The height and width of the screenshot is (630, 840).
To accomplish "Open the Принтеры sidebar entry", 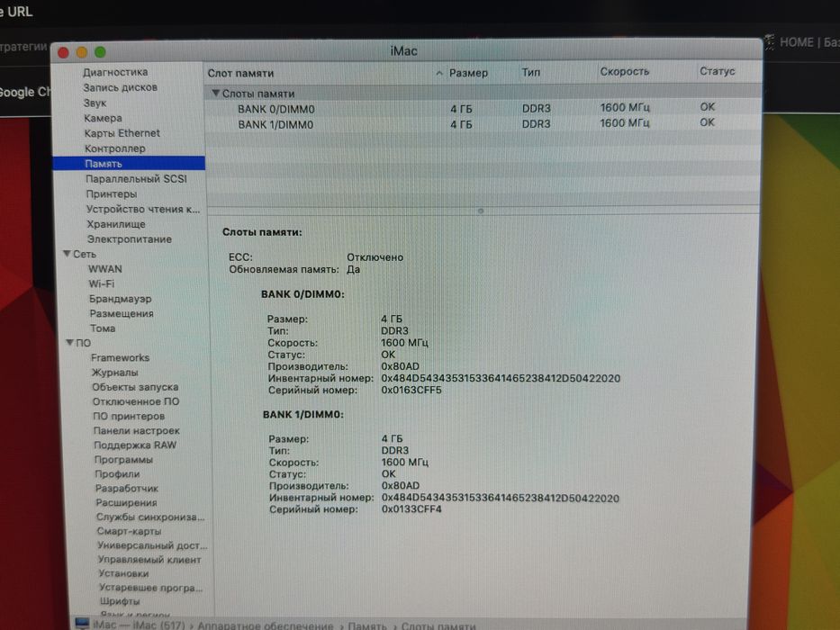I will click(x=112, y=193).
